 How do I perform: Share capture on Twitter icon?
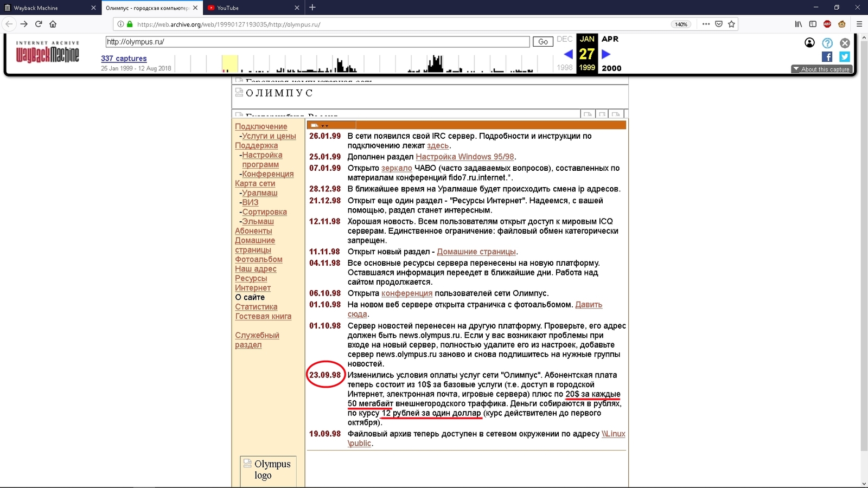(x=845, y=56)
